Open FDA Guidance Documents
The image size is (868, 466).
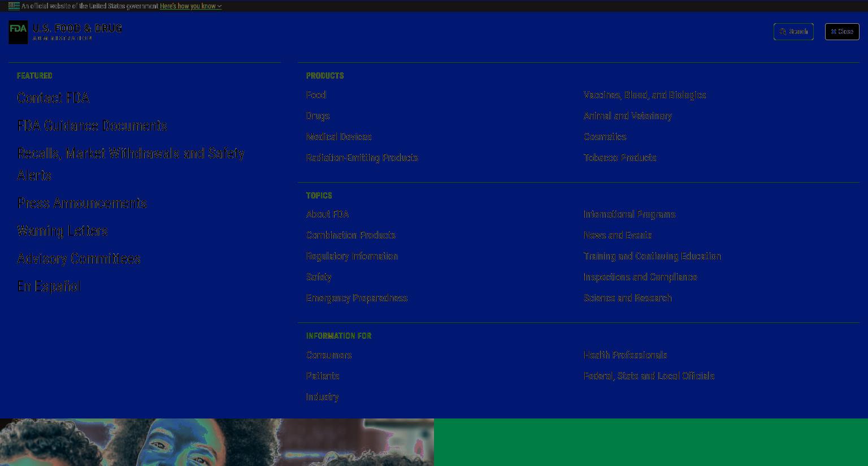(92, 126)
